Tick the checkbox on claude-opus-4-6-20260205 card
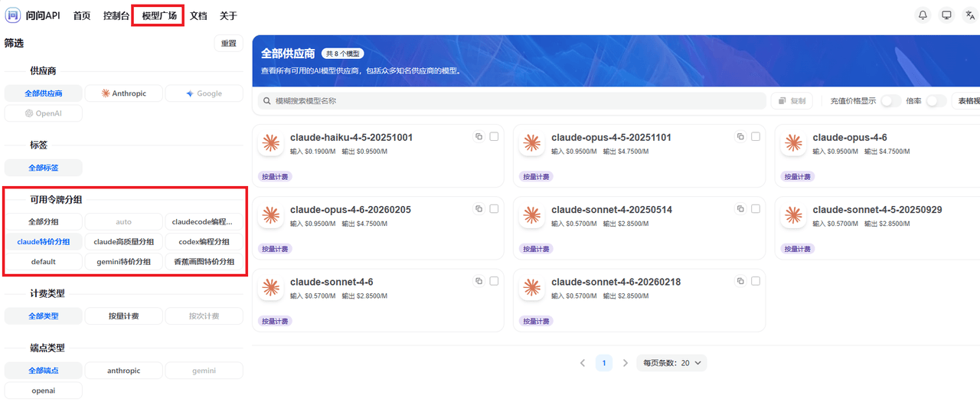980x412 pixels. 495,209
